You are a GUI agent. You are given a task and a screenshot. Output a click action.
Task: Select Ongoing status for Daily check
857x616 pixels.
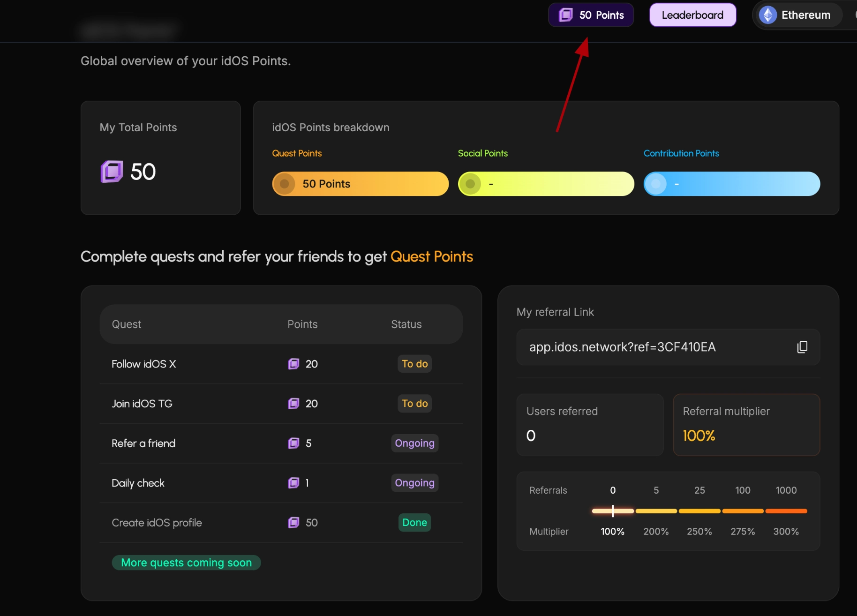point(414,483)
